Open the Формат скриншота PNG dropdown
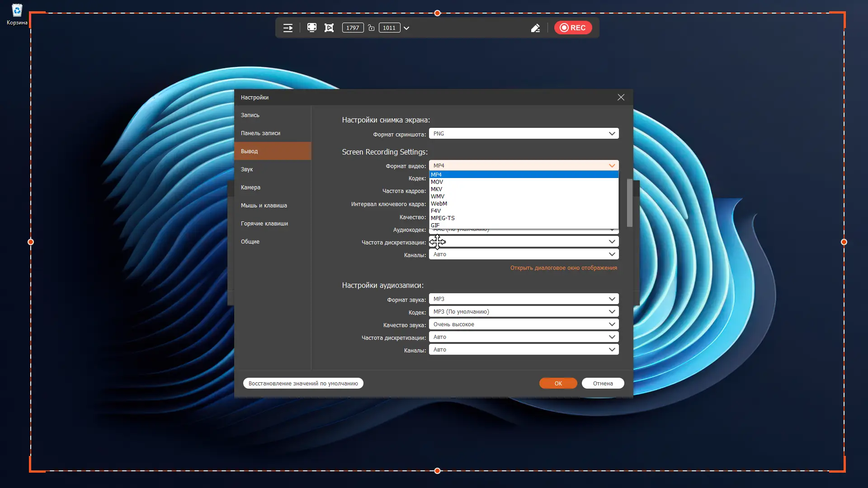This screenshot has width=868, height=488. pos(524,134)
